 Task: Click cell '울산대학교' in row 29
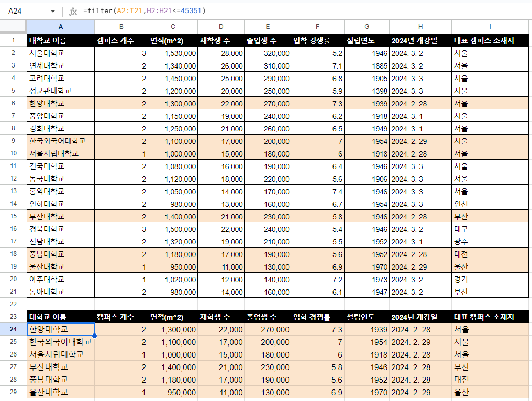(x=61, y=392)
